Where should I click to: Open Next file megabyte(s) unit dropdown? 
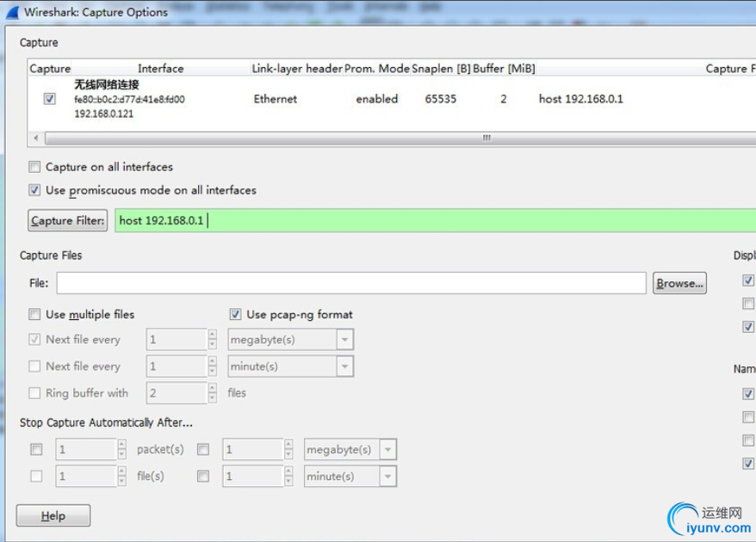tap(344, 340)
